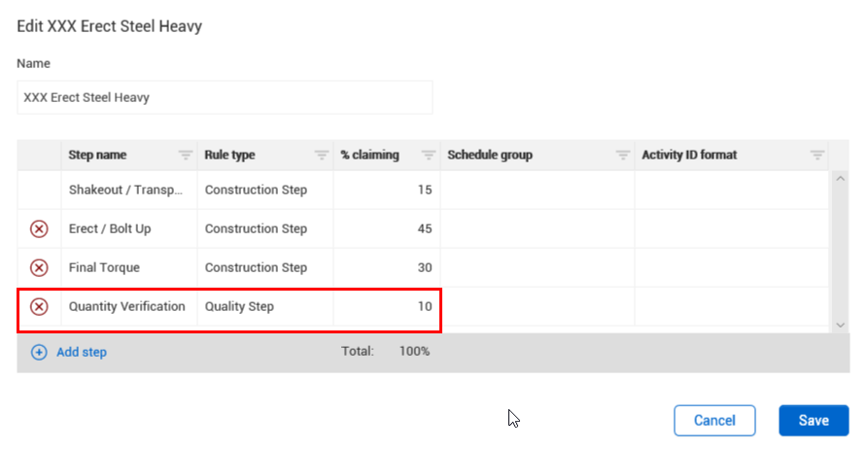Save the rule changes
Image resolution: width=868 pixels, height=450 pixels.
pos(814,421)
